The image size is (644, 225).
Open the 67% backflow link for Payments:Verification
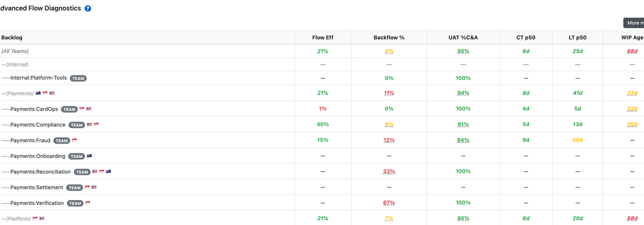(x=389, y=203)
